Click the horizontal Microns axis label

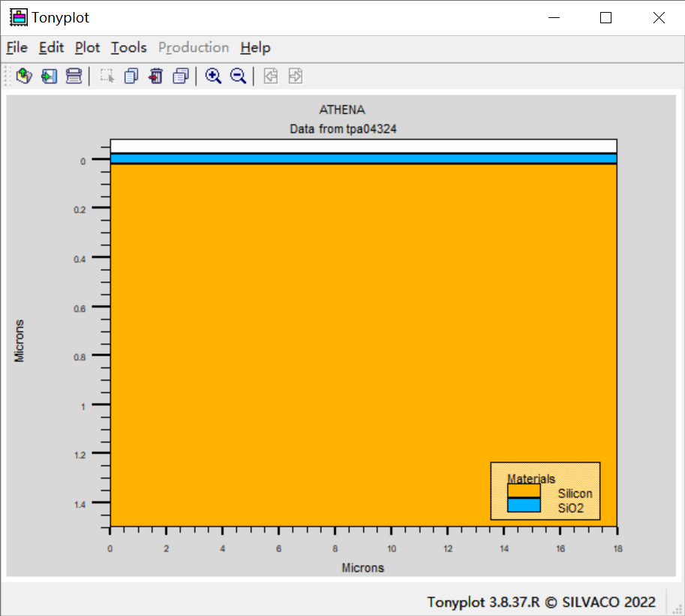(362, 567)
